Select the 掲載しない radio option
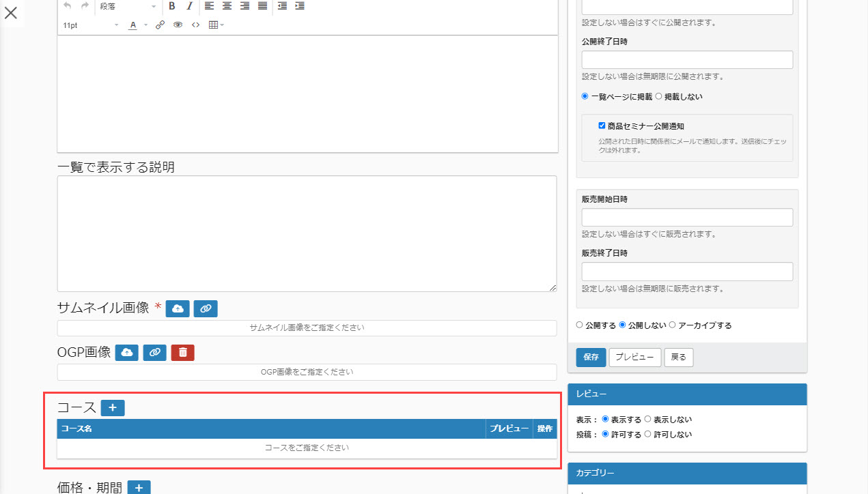Image resolution: width=868 pixels, height=494 pixels. [x=658, y=97]
